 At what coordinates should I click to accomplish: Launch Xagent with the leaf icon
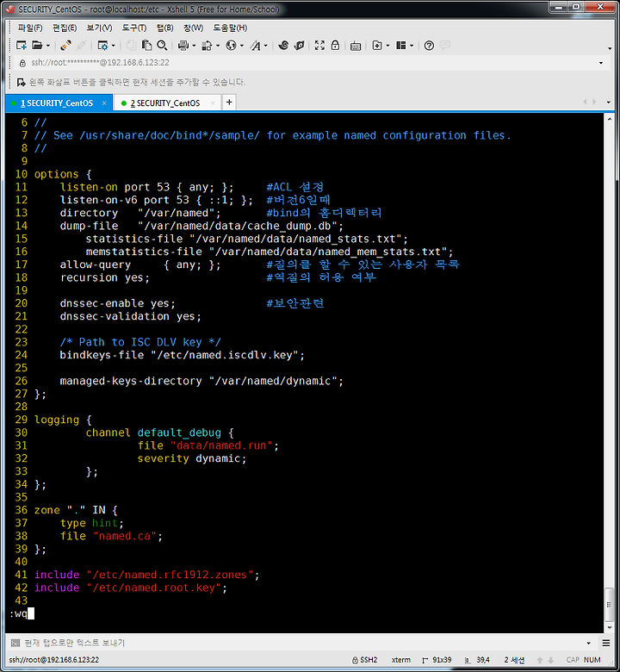coord(300,46)
